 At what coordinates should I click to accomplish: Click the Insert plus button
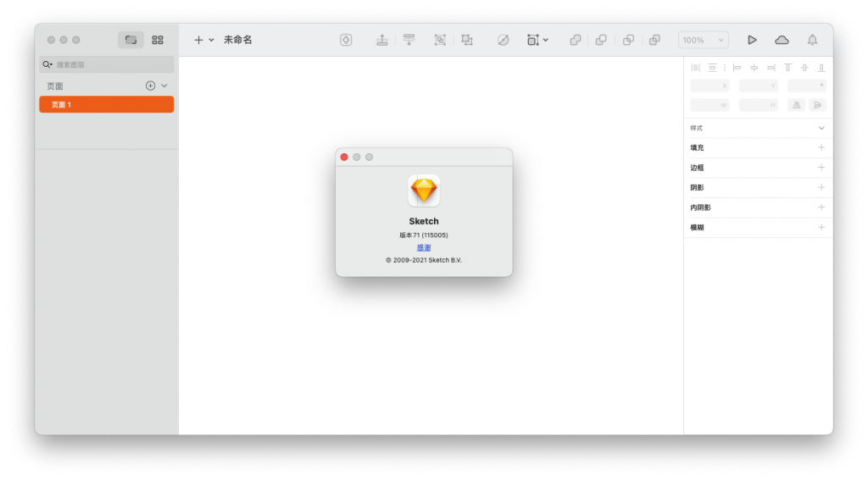[198, 40]
